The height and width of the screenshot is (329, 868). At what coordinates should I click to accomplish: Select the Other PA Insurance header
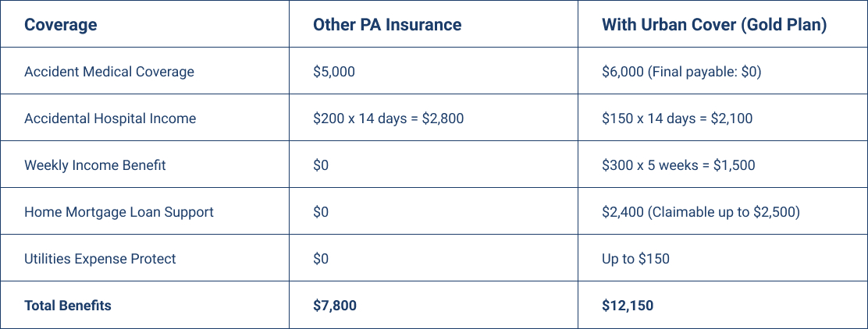387,24
